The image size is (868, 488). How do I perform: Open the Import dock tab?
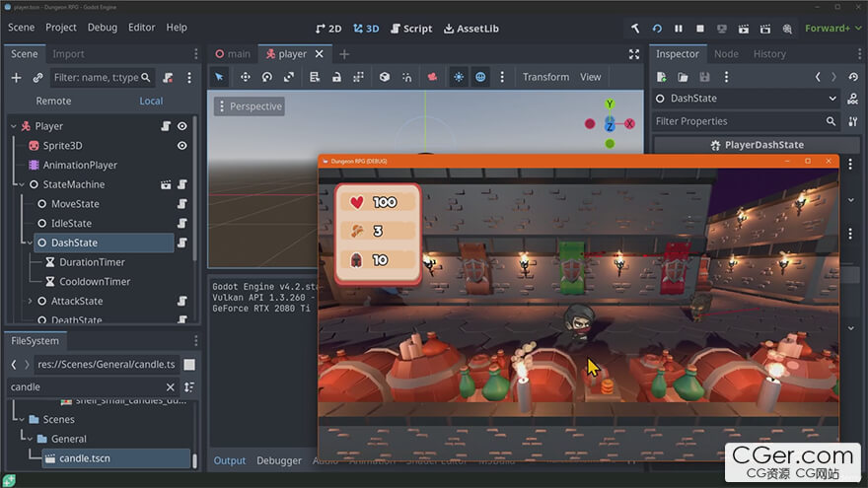click(68, 54)
